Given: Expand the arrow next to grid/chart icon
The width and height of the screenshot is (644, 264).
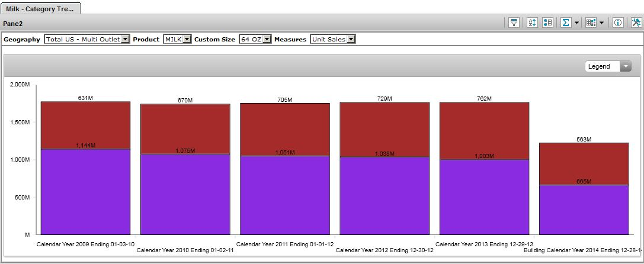Looking at the screenshot, I should click(601, 23).
